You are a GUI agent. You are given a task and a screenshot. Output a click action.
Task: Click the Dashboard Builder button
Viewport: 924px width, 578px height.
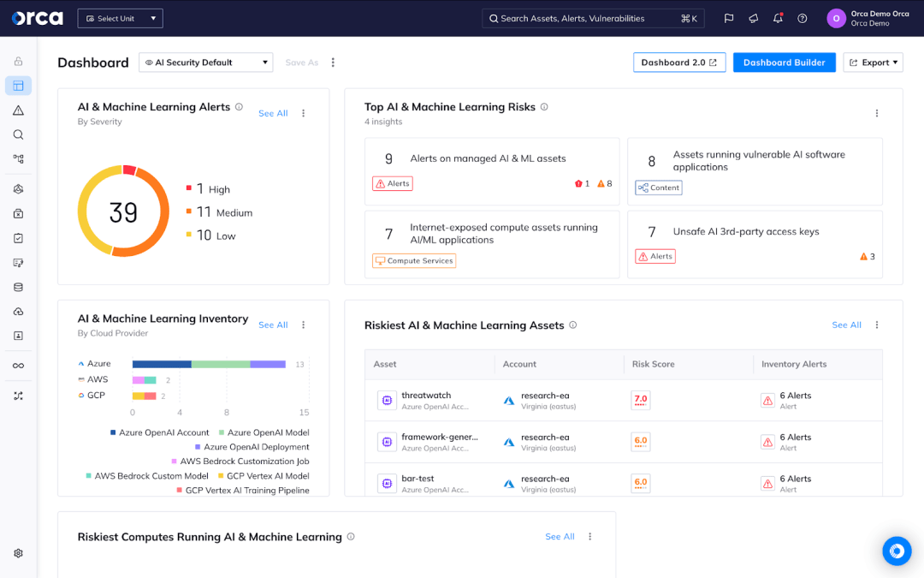pyautogui.click(x=784, y=63)
